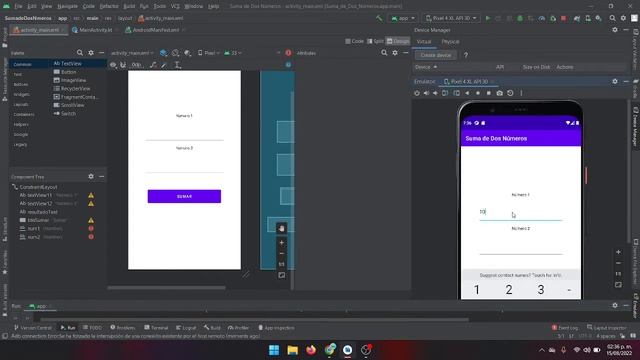
Task: Open emulator extended controls three dots
Action: [x=521, y=93]
